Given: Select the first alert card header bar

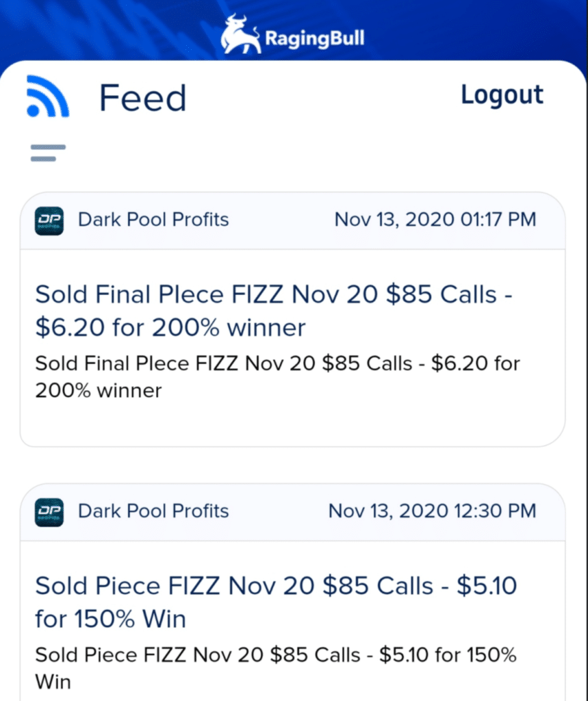Looking at the screenshot, I should 292,221.
